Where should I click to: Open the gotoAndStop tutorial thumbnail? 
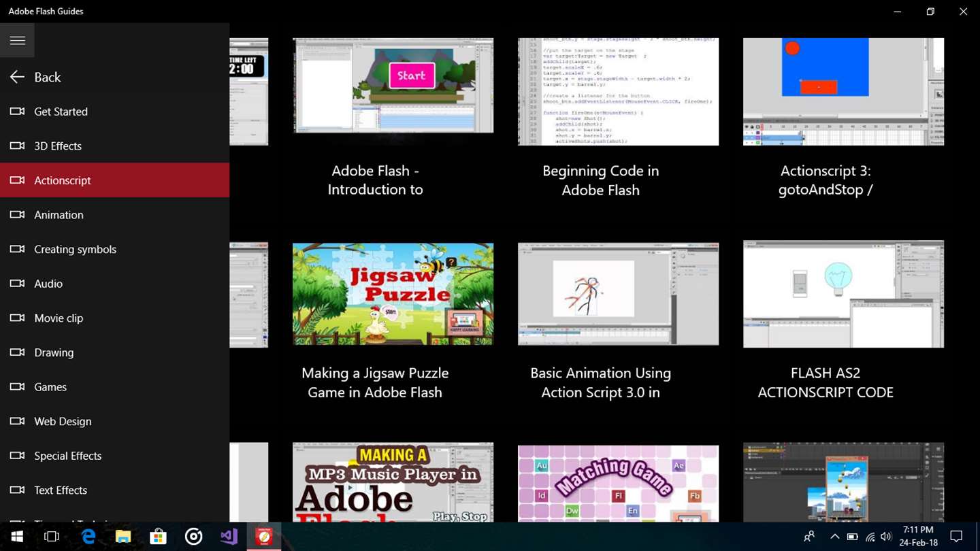(x=843, y=92)
